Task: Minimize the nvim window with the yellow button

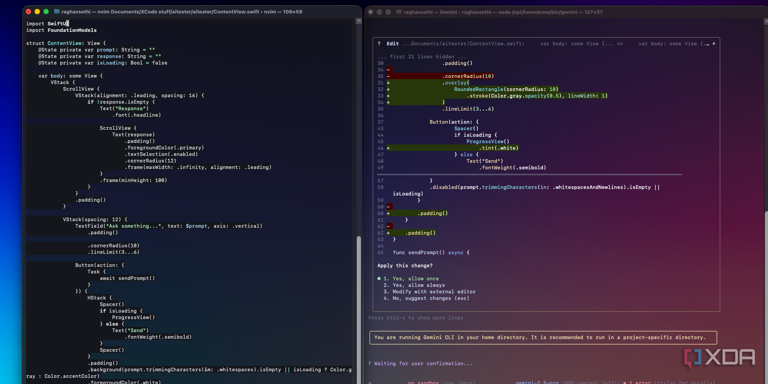Action: coord(37,11)
